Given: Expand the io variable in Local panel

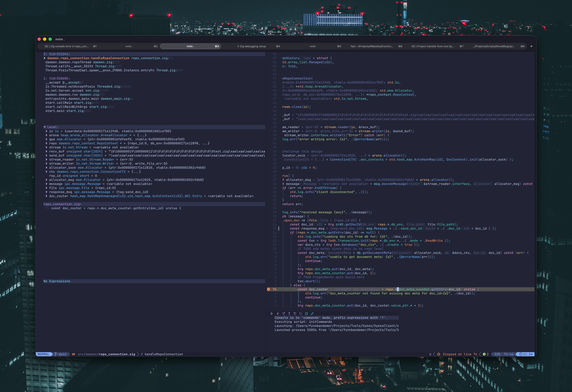Looking at the screenshot, I should [x=47, y=131].
